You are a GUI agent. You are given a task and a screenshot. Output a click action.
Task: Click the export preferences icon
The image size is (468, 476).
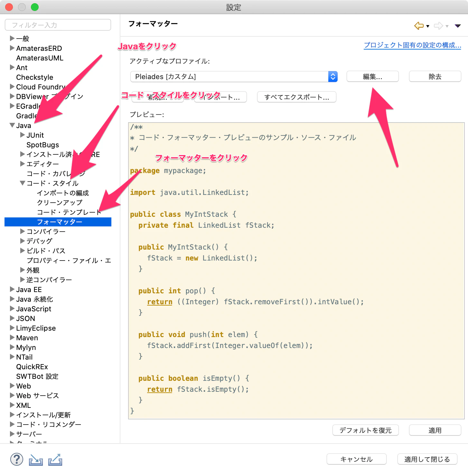[x=55, y=459]
